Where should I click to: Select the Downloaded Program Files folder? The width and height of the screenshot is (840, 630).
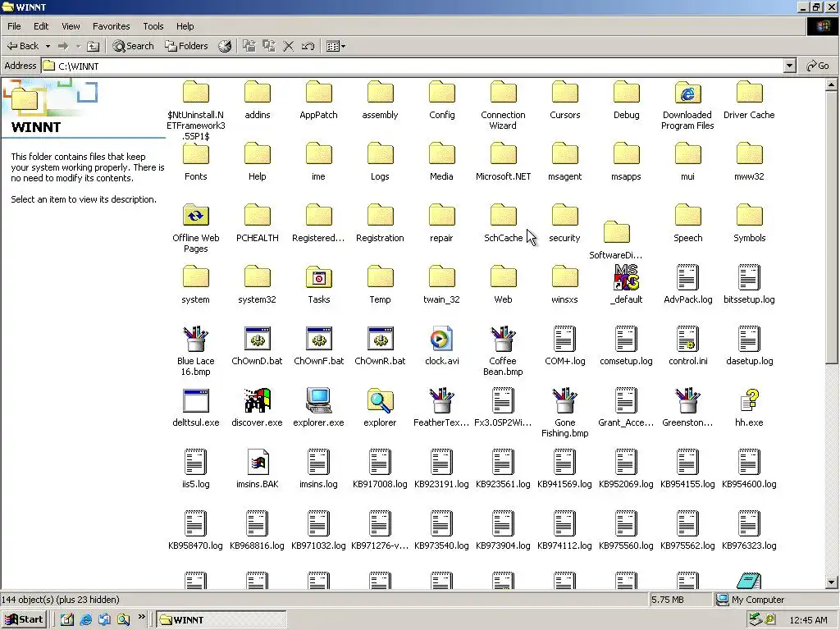coord(687,106)
